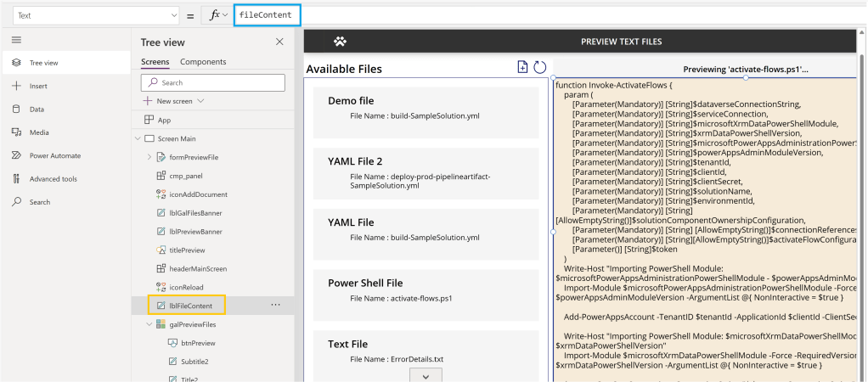Select the Power Shell File gallery item
Screen dimensions: 868x382
click(x=426, y=289)
